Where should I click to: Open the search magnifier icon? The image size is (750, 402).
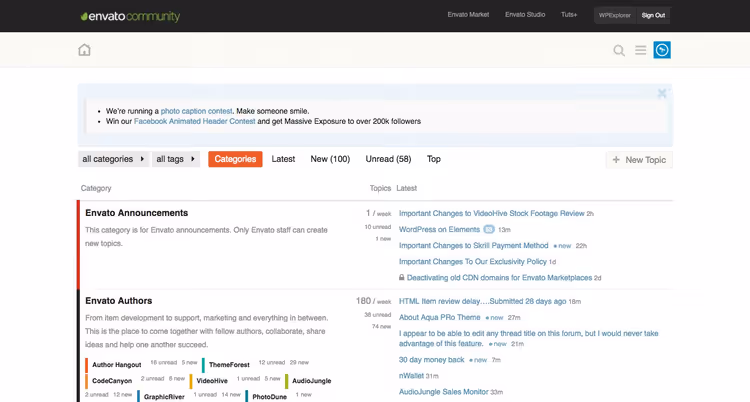point(619,50)
